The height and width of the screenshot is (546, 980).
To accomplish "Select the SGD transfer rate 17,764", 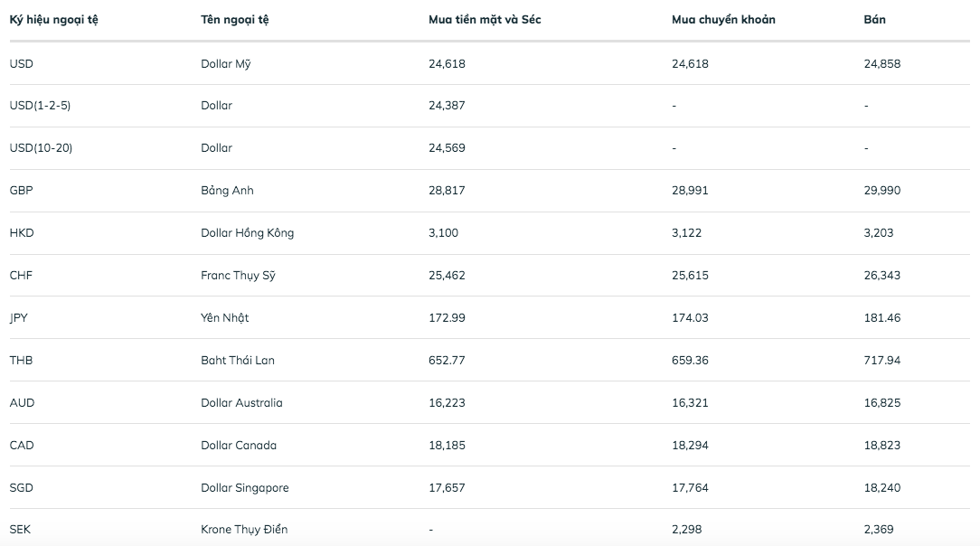I will click(690, 488).
